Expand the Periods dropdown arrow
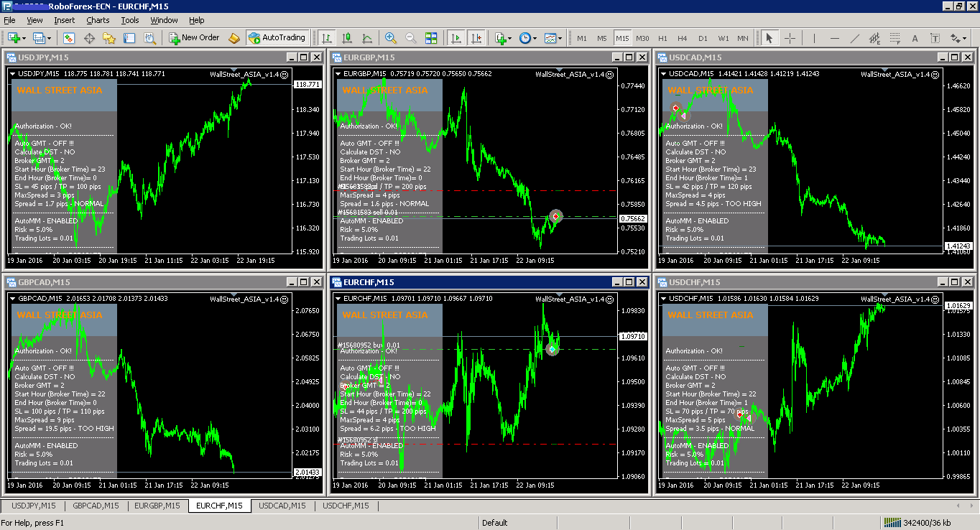The height and width of the screenshot is (530, 980). tap(535, 38)
